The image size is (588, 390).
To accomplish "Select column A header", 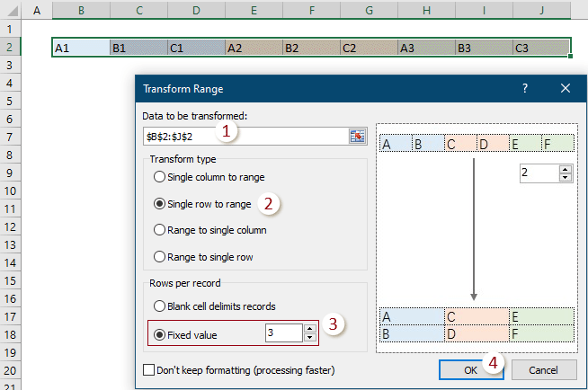I will pos(37,10).
